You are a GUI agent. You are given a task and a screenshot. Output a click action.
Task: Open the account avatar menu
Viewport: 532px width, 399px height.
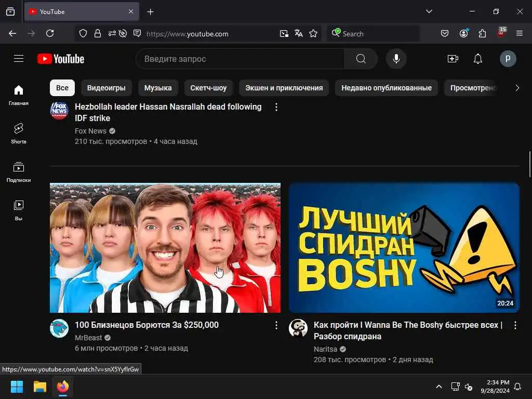(508, 59)
